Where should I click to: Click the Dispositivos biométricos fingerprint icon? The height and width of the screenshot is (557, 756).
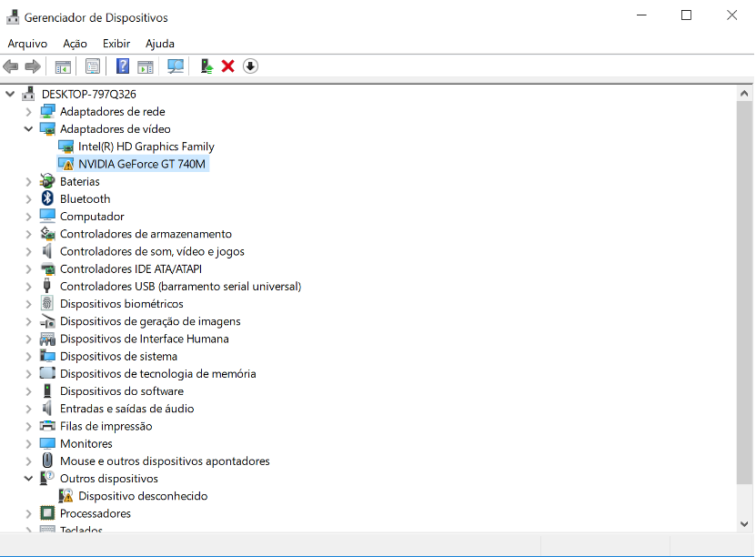(47, 303)
